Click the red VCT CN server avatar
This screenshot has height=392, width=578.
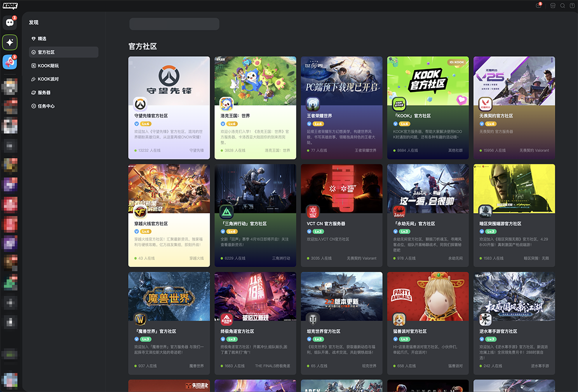point(313,212)
